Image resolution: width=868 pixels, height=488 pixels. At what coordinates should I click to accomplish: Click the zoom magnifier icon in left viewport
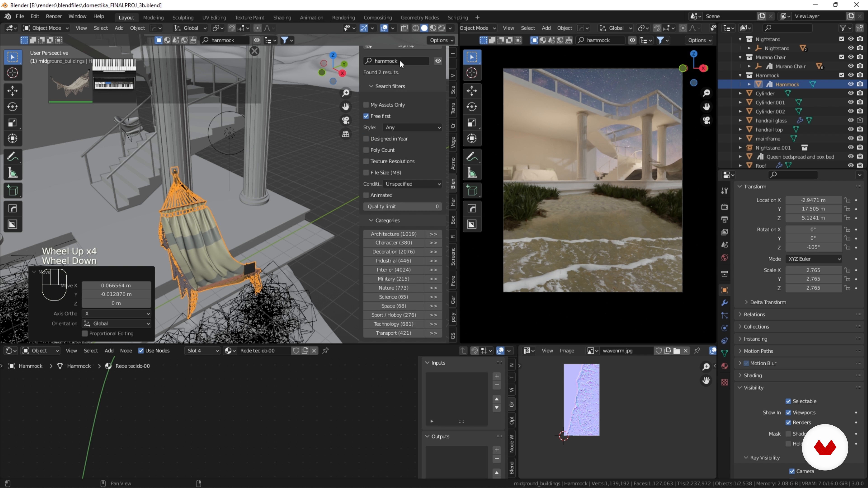(346, 93)
